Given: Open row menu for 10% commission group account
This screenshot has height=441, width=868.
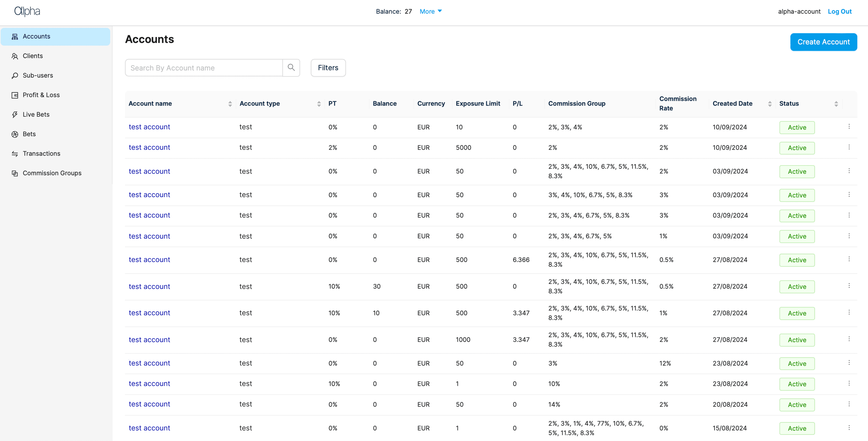Looking at the screenshot, I should coord(849,383).
